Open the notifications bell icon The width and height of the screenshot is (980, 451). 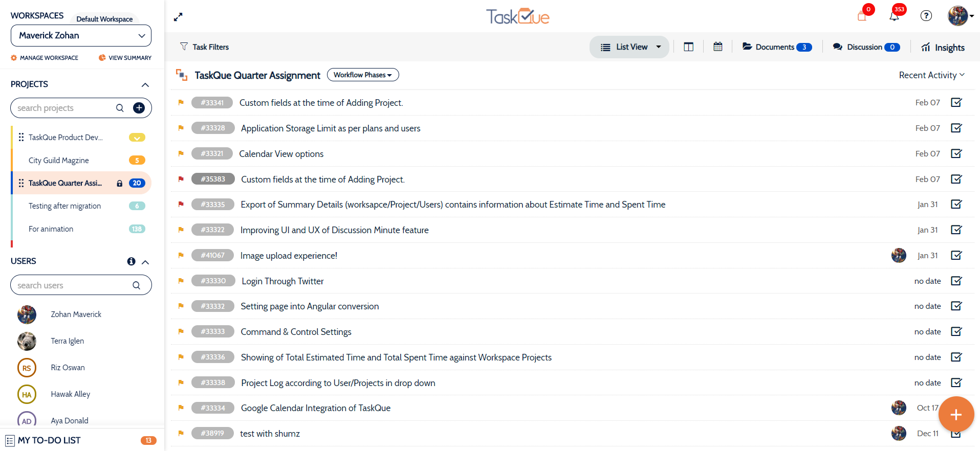point(894,16)
